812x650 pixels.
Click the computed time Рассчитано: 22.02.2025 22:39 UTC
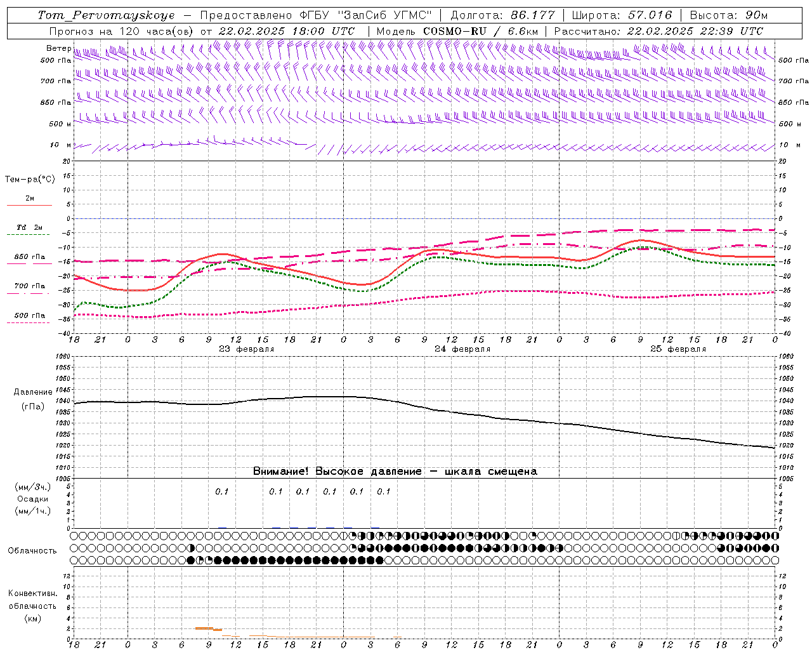(658, 31)
